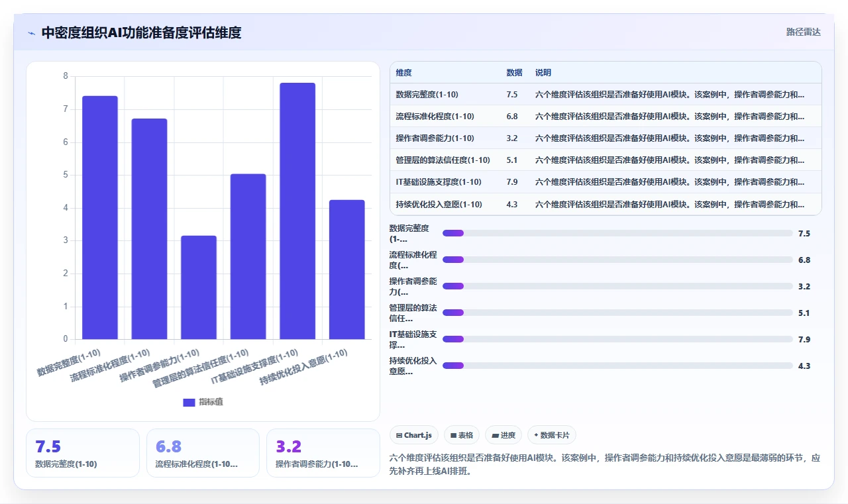Screen dimensions: 848x504
Task: Click the 数据完整度 bar in chart
Action: (100, 218)
